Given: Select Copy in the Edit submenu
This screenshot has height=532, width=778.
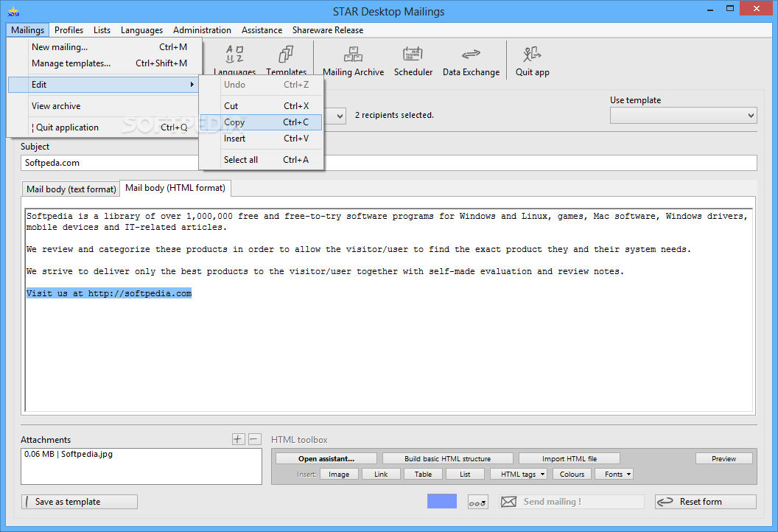Looking at the screenshot, I should coord(262,122).
